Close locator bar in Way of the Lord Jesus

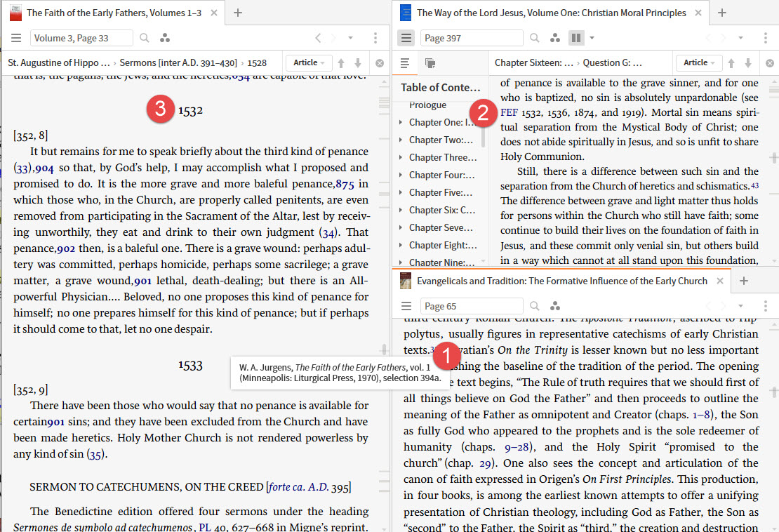pyautogui.click(x=770, y=63)
